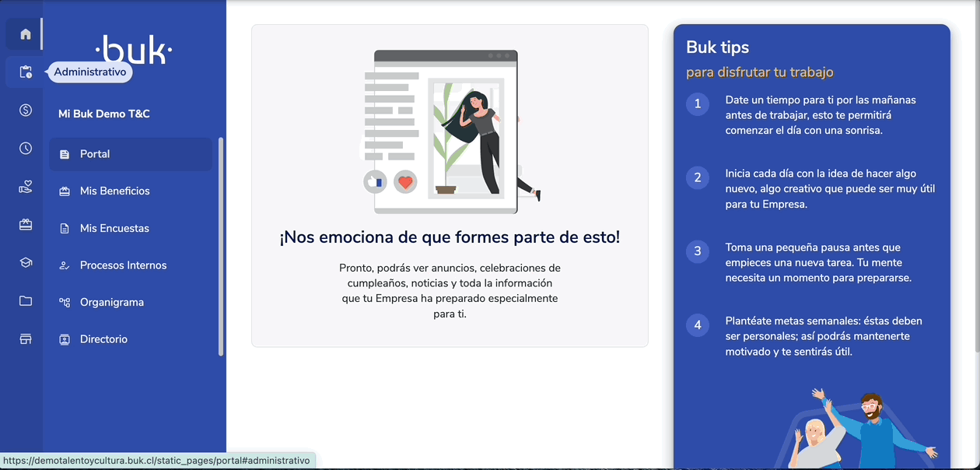Click the graduation cap talent icon
This screenshot has width=980, height=470.
click(x=23, y=262)
